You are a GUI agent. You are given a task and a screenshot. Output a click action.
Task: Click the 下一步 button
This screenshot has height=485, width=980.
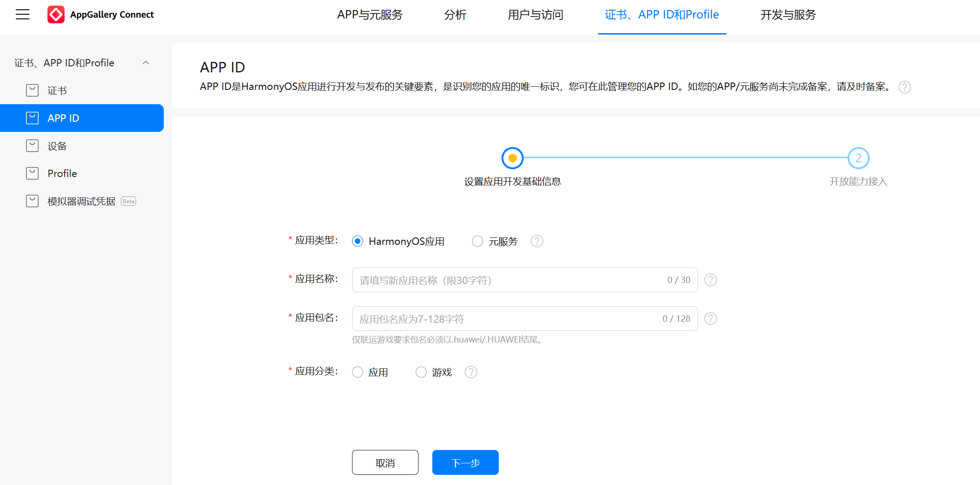tap(465, 462)
